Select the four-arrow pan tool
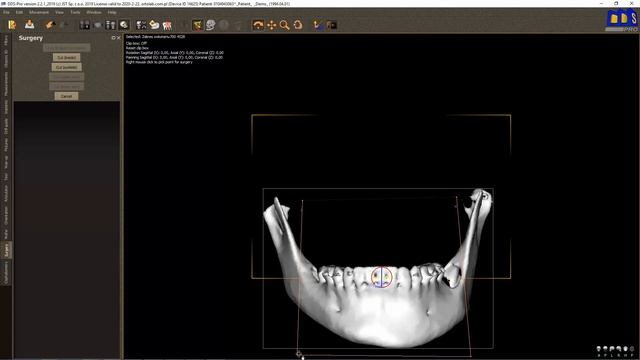640x360 pixels. [x=271, y=25]
